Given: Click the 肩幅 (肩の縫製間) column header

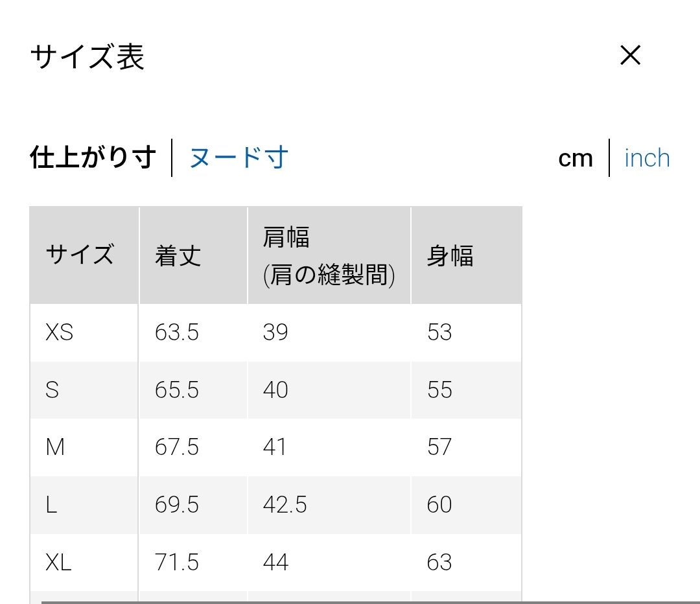Looking at the screenshot, I should pos(329,256).
